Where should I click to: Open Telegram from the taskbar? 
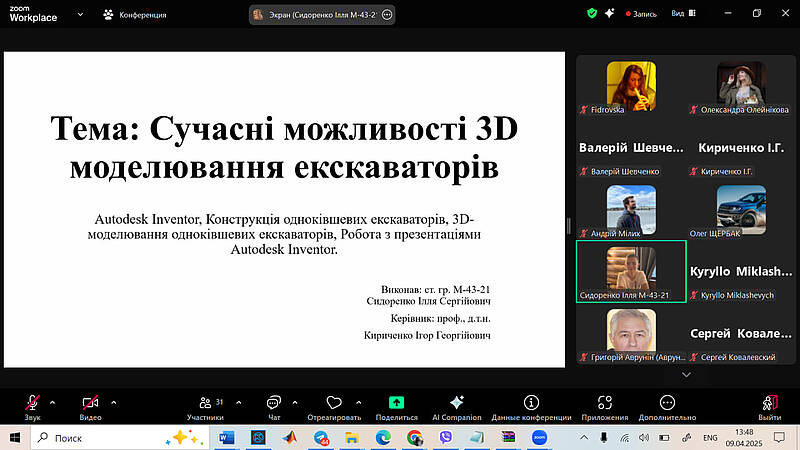click(321, 438)
